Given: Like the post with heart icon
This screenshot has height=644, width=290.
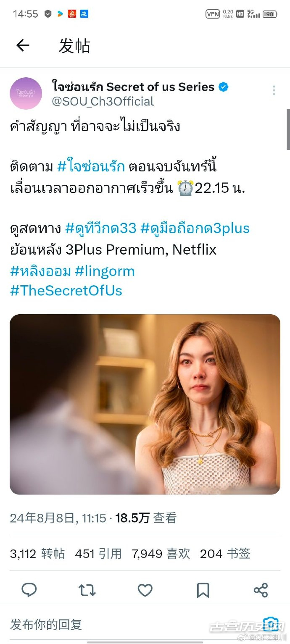Looking at the screenshot, I should coord(145,590).
